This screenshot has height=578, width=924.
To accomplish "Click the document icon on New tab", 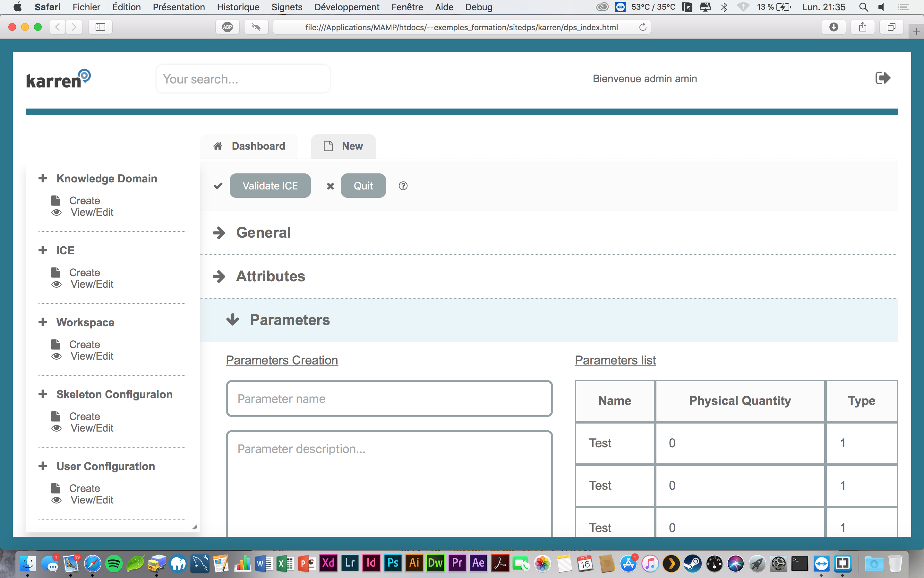I will 328,146.
